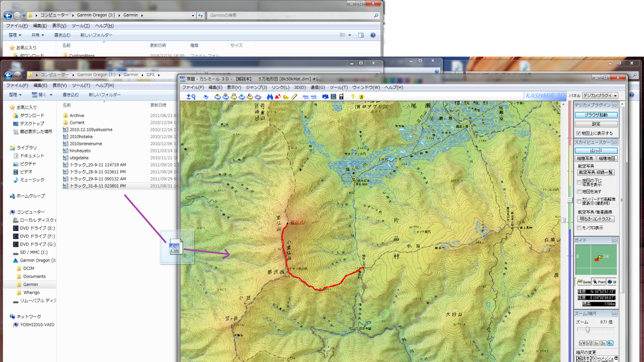Click the Point tab in guide panel
Image resolution: width=644 pixels, height=362 pixels.
pos(599,282)
